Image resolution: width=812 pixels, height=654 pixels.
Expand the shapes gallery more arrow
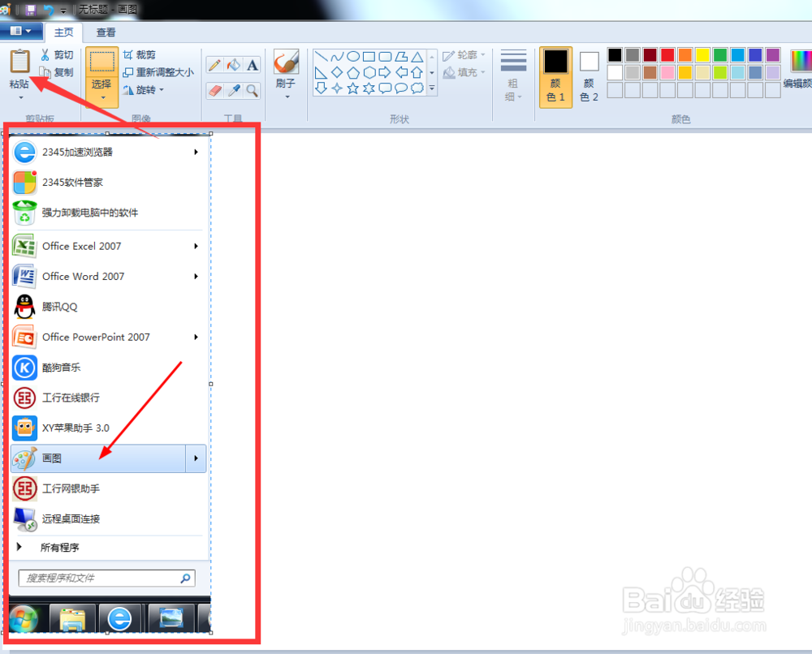click(432, 88)
